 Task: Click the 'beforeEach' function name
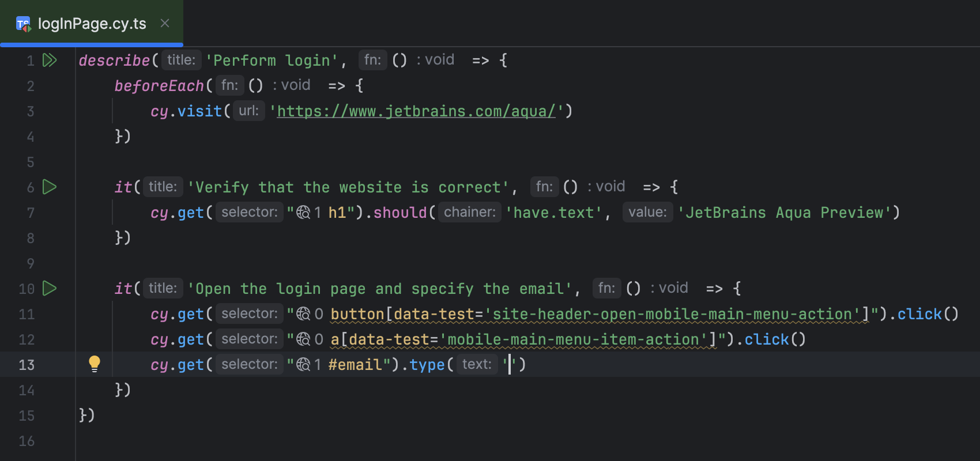point(159,86)
